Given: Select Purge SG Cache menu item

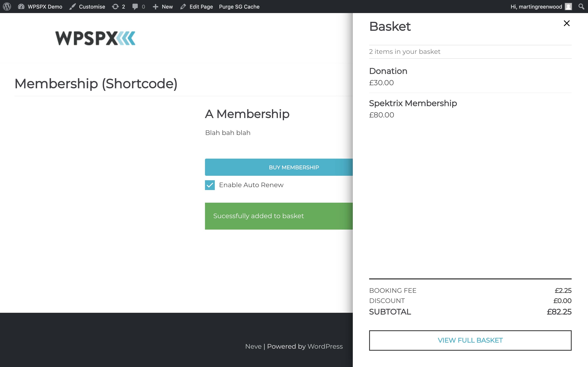Looking at the screenshot, I should tap(239, 7).
